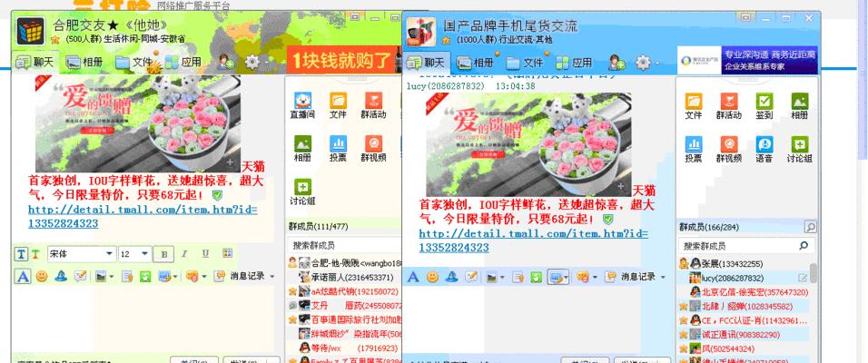The height and width of the screenshot is (363, 868).
Task: Click 消息记录 button in 合肥交友 window
Action: coord(239,276)
